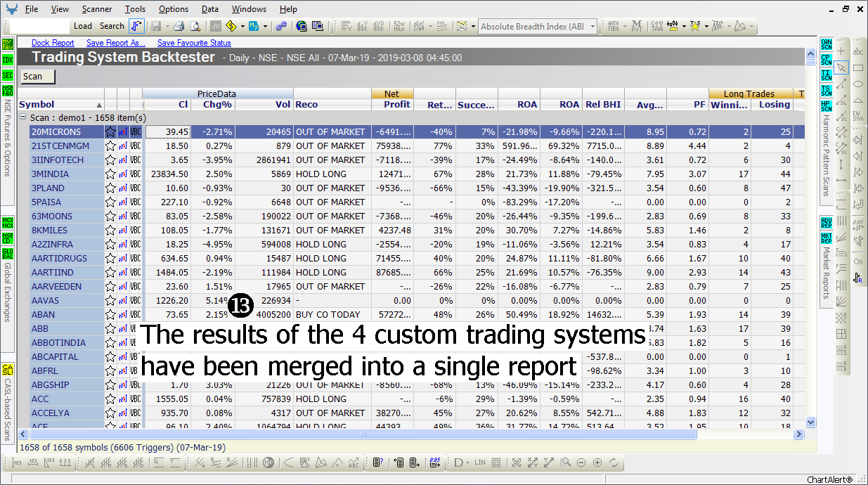The height and width of the screenshot is (485, 868).
Task: Click the grid icon in bottom toolbar
Action: coord(496,463)
